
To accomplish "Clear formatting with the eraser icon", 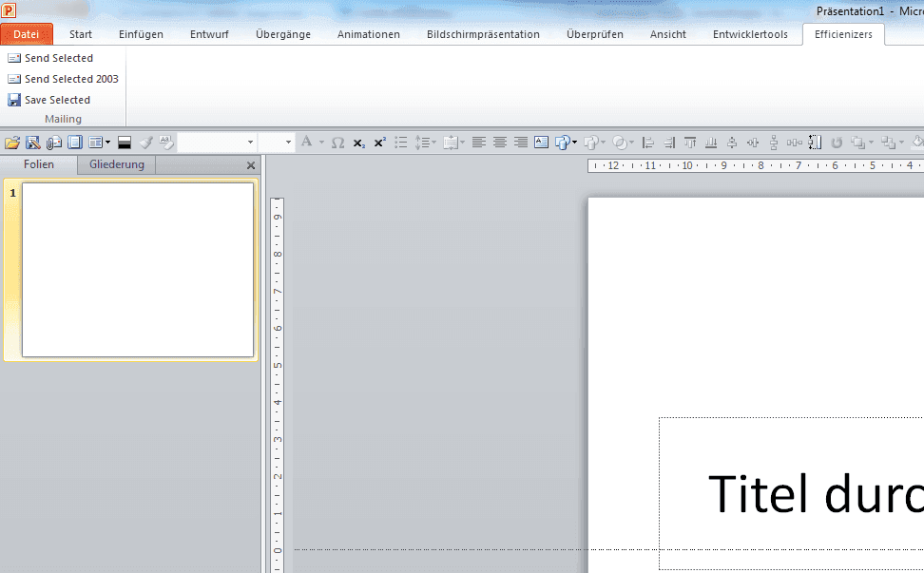I will coord(165,142).
